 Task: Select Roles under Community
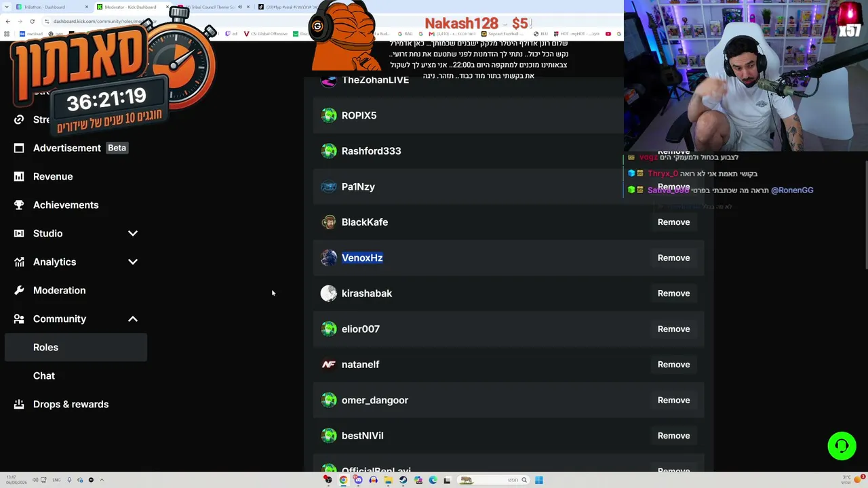coord(76,347)
